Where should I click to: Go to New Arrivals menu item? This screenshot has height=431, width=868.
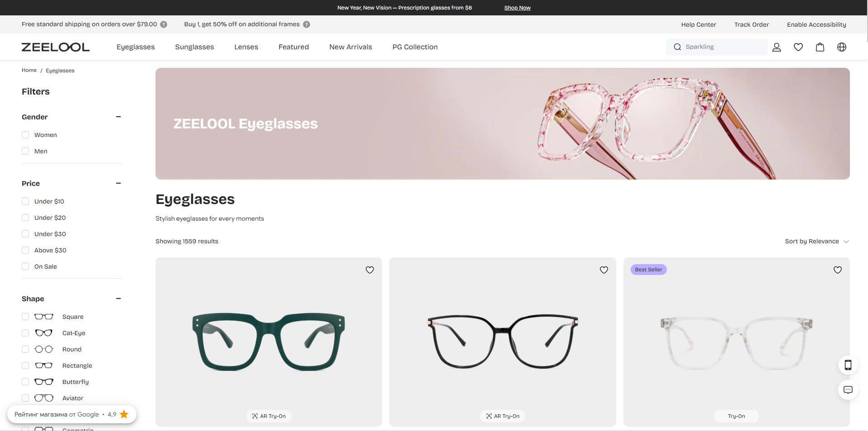[350, 47]
